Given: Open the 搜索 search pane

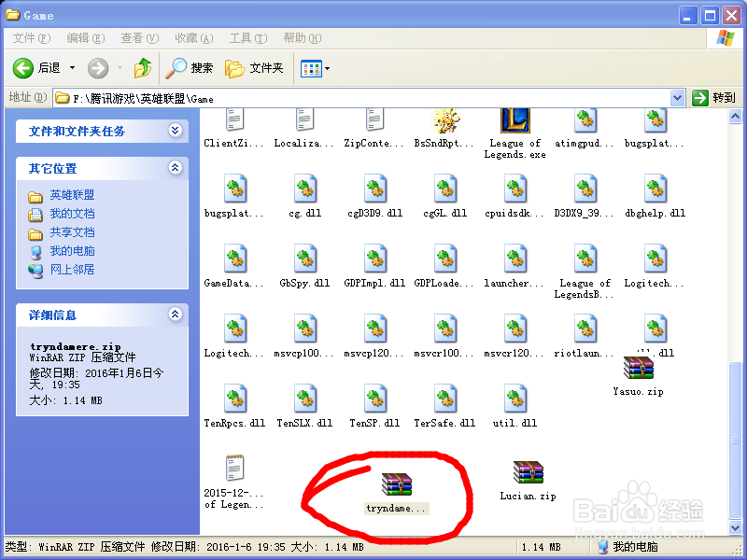Looking at the screenshot, I should pyautogui.click(x=190, y=68).
